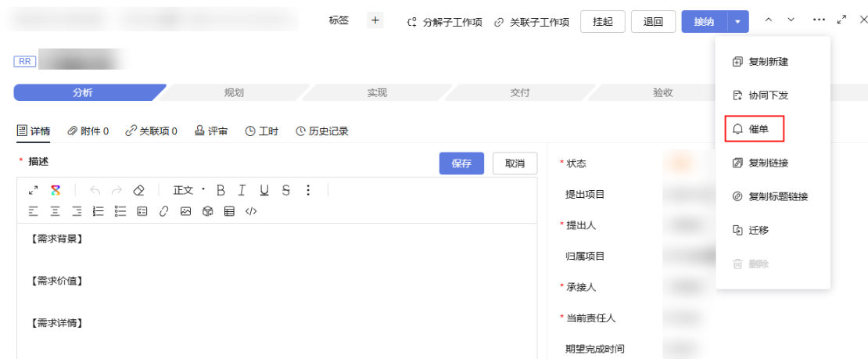Select the 交付 workflow stage
The width and height of the screenshot is (868, 359).
520,92
